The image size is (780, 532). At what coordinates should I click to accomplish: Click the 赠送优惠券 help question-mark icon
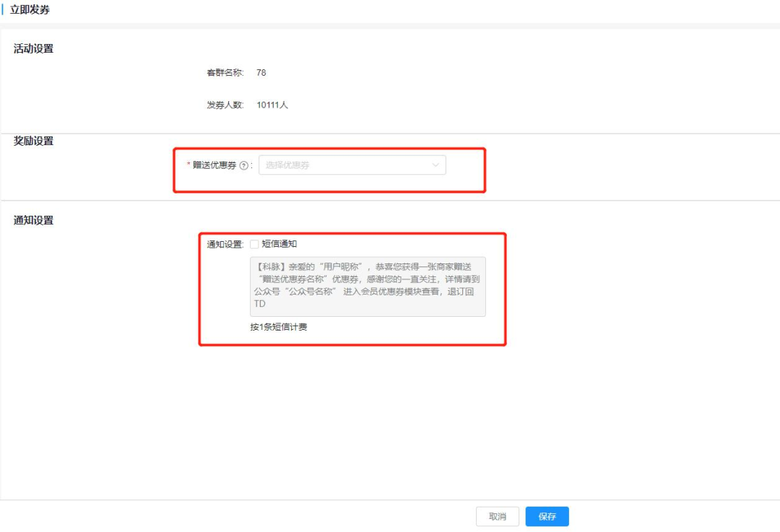[x=243, y=165]
